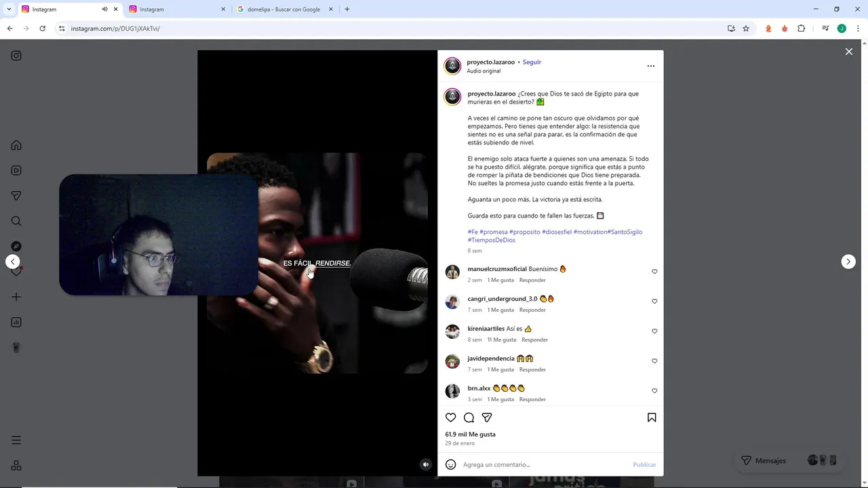The width and height of the screenshot is (868, 488).
Task: Open Chrome three-dot menu
Action: coord(858,28)
